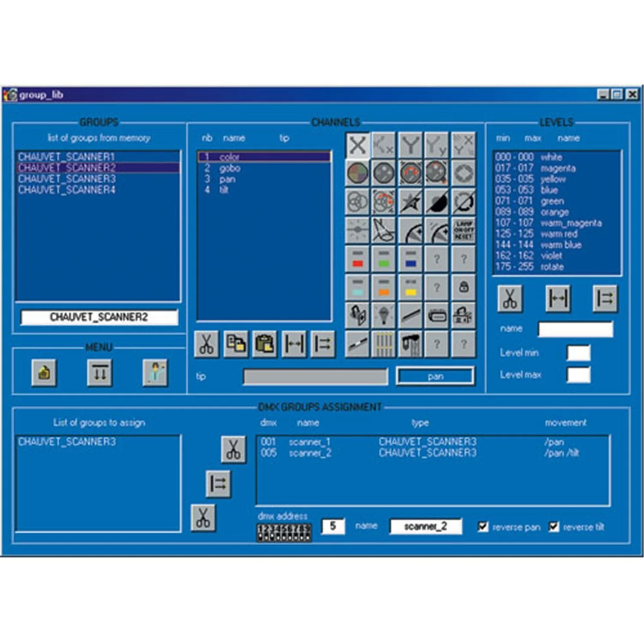
Task: Select the 017-017 magenta level row
Action: point(556,168)
